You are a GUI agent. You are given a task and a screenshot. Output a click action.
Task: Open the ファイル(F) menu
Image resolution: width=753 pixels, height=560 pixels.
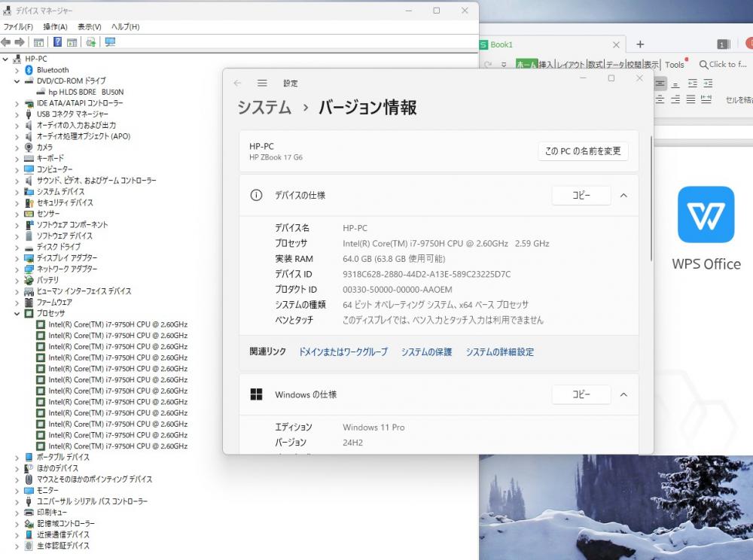coord(18,27)
